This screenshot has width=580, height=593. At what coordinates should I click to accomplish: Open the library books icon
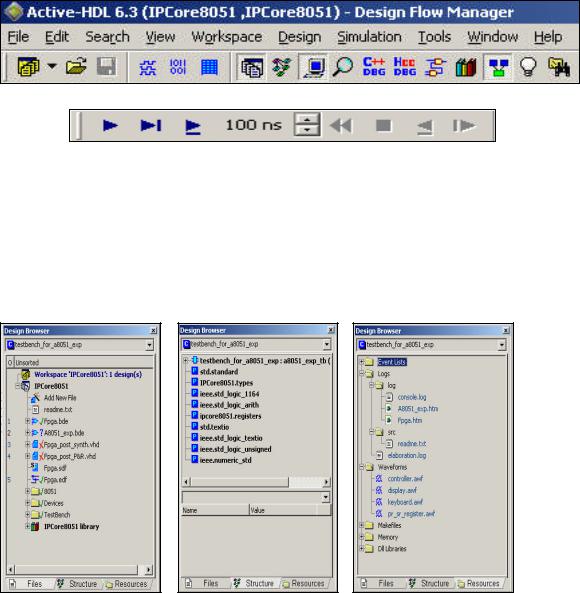pos(466,67)
